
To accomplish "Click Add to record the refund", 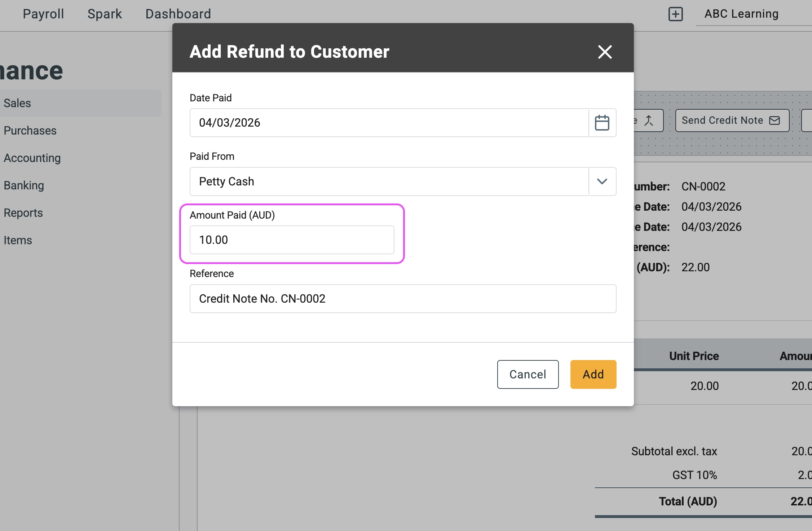I will tap(593, 374).
